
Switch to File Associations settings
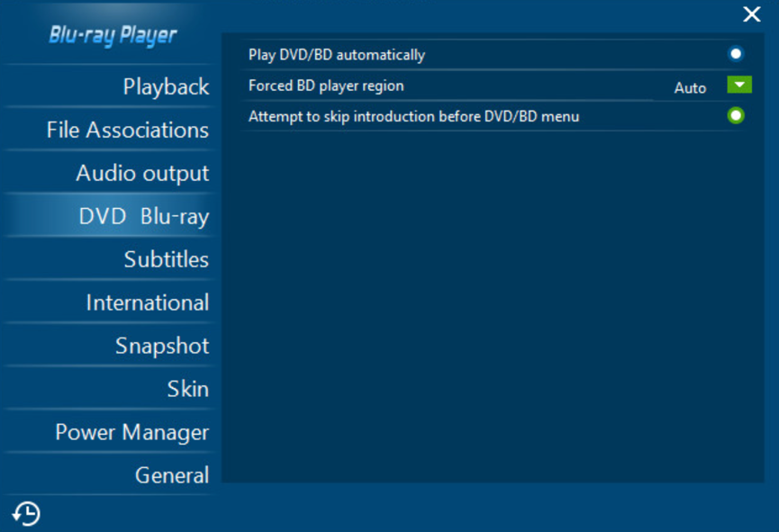110,130
